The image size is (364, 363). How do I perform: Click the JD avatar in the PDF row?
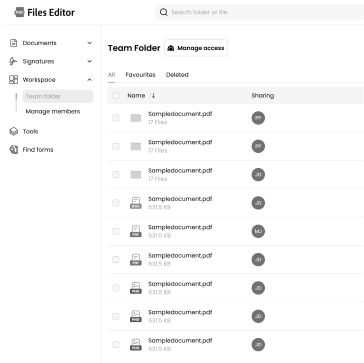point(258,260)
